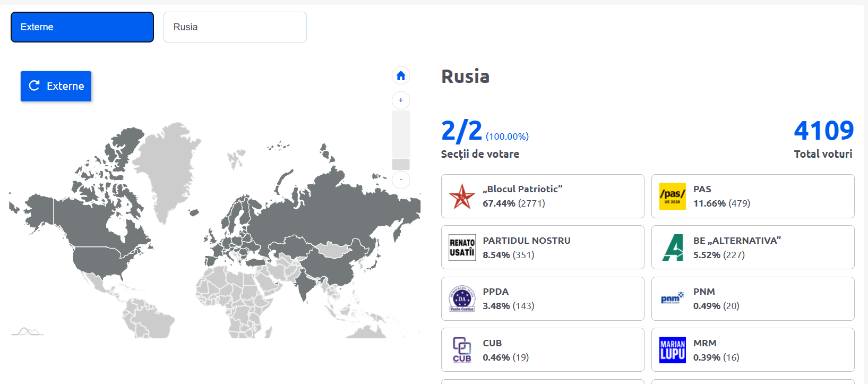This screenshot has width=868, height=384.
Task: Click the map home reset icon
Action: (401, 76)
